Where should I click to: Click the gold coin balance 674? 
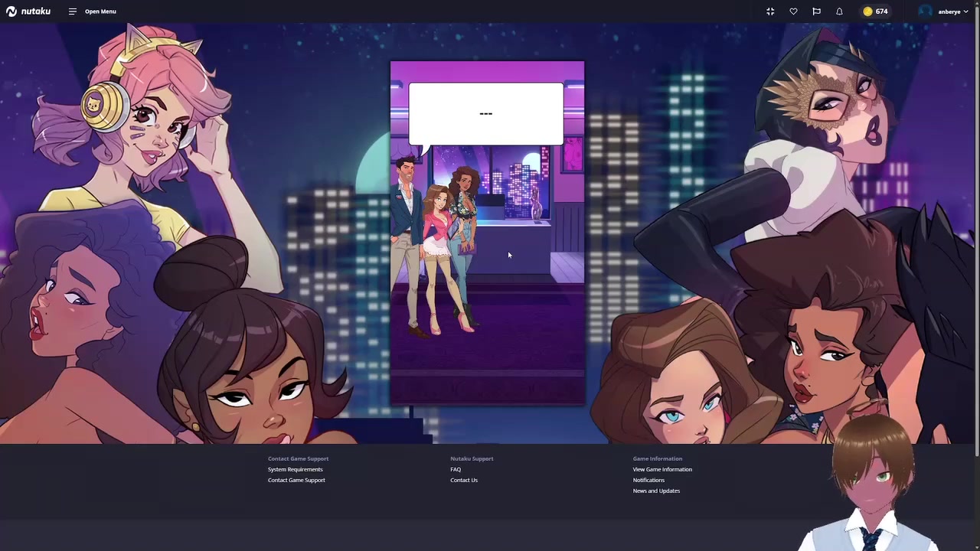(875, 11)
